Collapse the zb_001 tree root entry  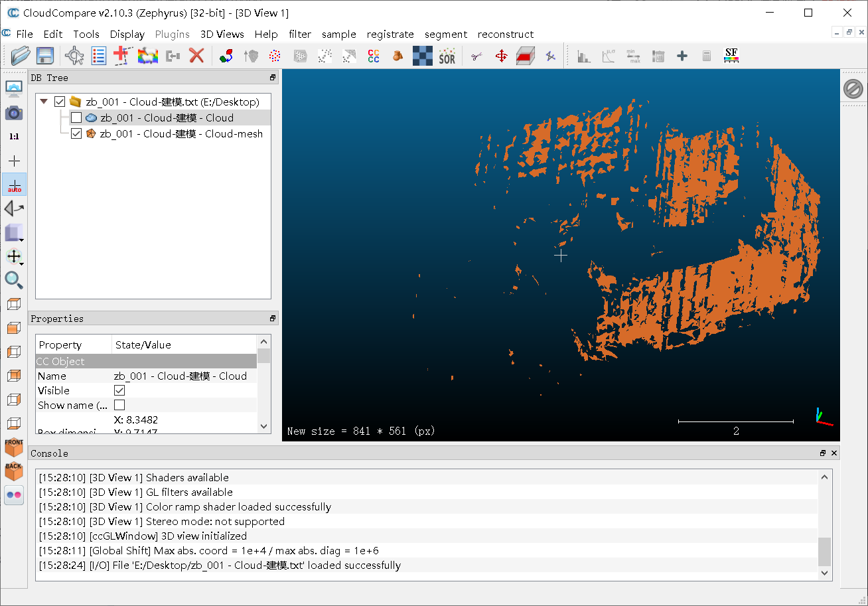pos(44,102)
